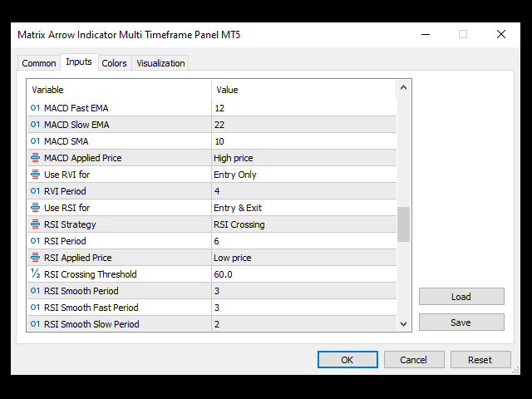Image resolution: width=532 pixels, height=399 pixels.
Task: Click the enum icon beside RSI Strategy
Action: click(x=35, y=224)
